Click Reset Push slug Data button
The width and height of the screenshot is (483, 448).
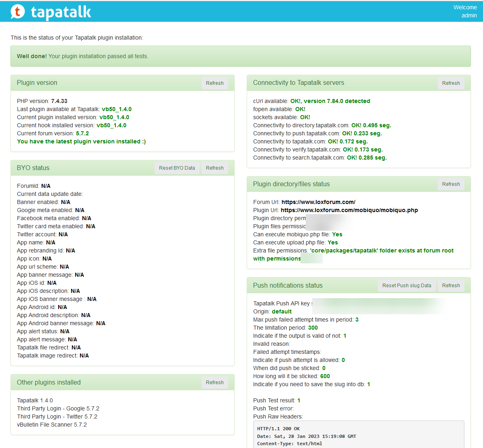click(407, 286)
